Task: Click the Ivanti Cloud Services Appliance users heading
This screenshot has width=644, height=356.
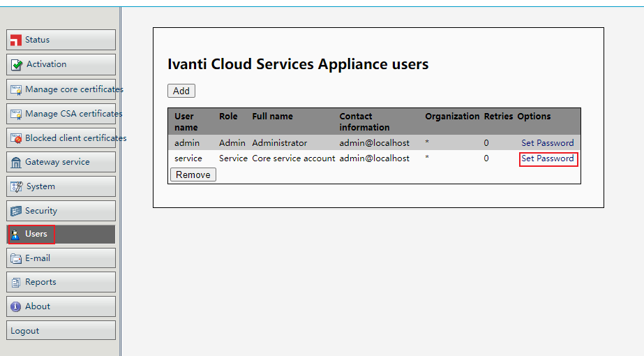Action: tap(298, 64)
